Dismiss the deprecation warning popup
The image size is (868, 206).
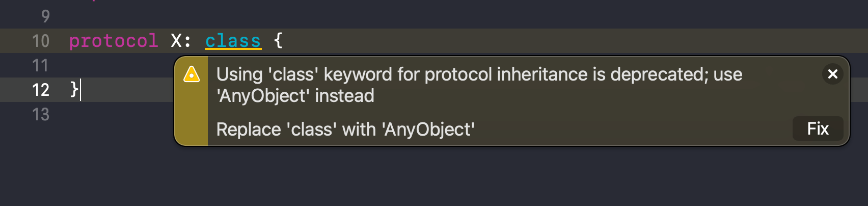click(x=833, y=74)
